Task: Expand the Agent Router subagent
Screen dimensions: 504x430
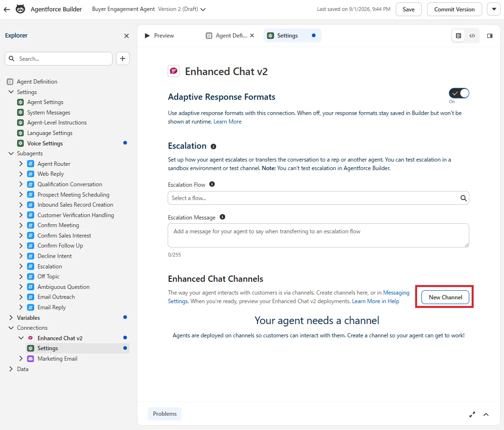Action: pos(21,163)
